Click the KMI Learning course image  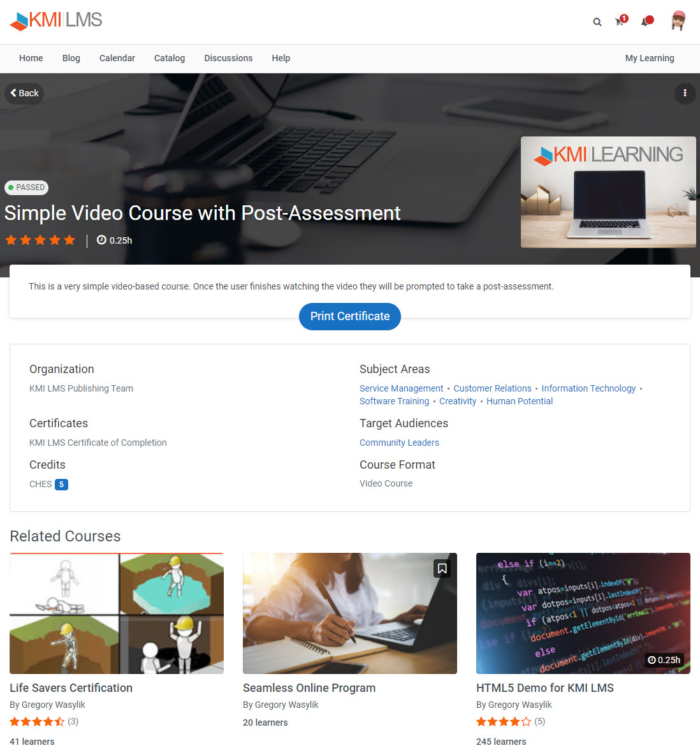tap(608, 192)
